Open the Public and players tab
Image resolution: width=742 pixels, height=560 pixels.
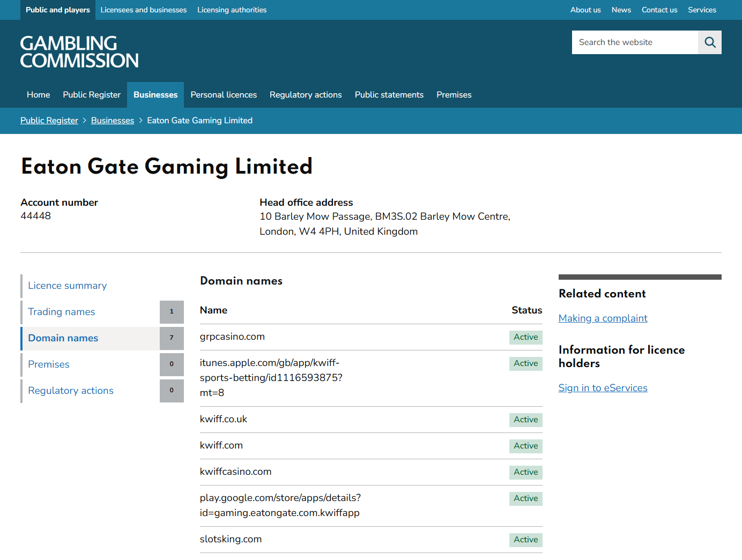point(58,10)
